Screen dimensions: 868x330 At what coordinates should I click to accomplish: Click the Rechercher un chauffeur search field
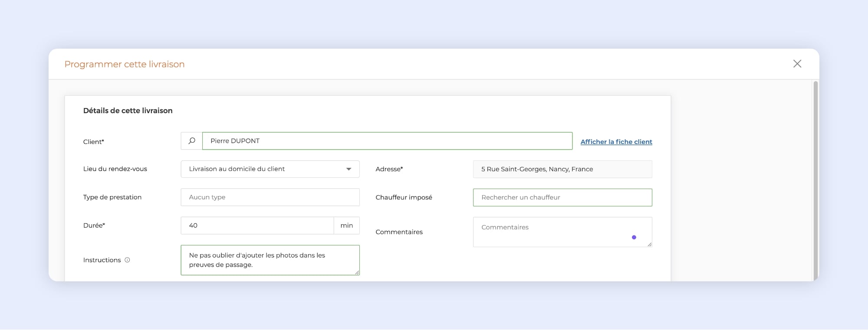click(x=562, y=197)
